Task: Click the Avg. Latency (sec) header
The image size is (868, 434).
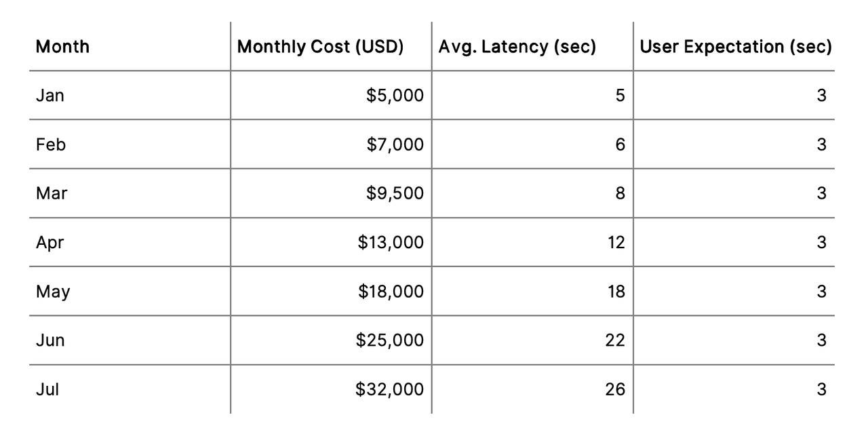Action: pyautogui.click(x=517, y=47)
